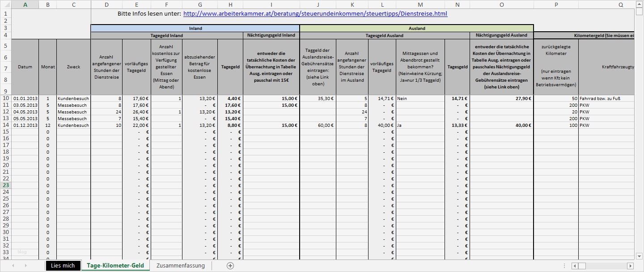Select the 35,30 € Auslandsreise cell

pos(318,98)
